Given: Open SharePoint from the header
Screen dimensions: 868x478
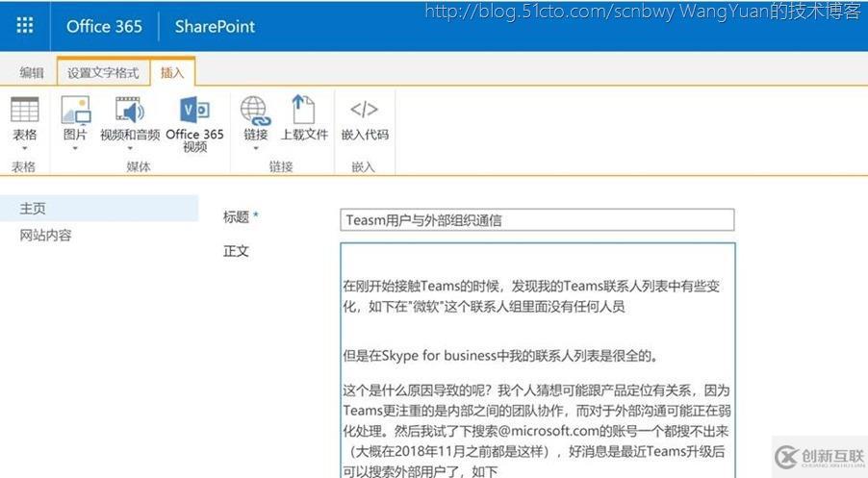Looking at the screenshot, I should click(x=215, y=26).
